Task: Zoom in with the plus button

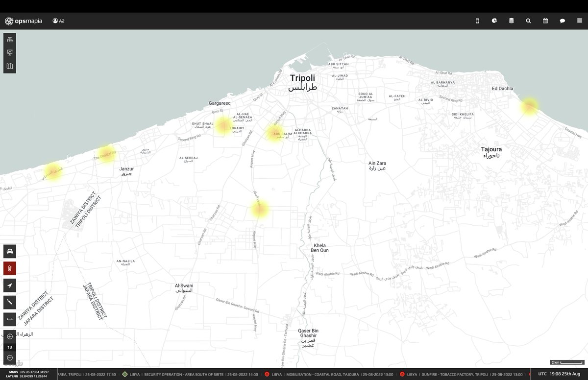Action: point(10,336)
